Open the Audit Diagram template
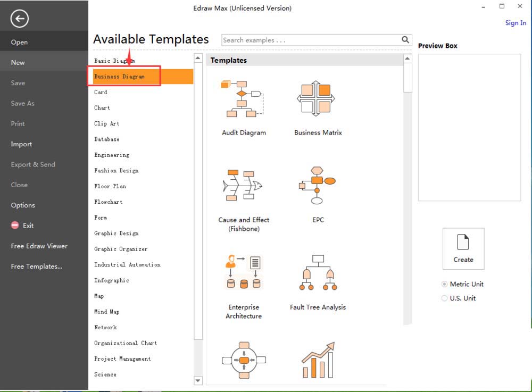Screen dimensions: 532x392 [243, 108]
